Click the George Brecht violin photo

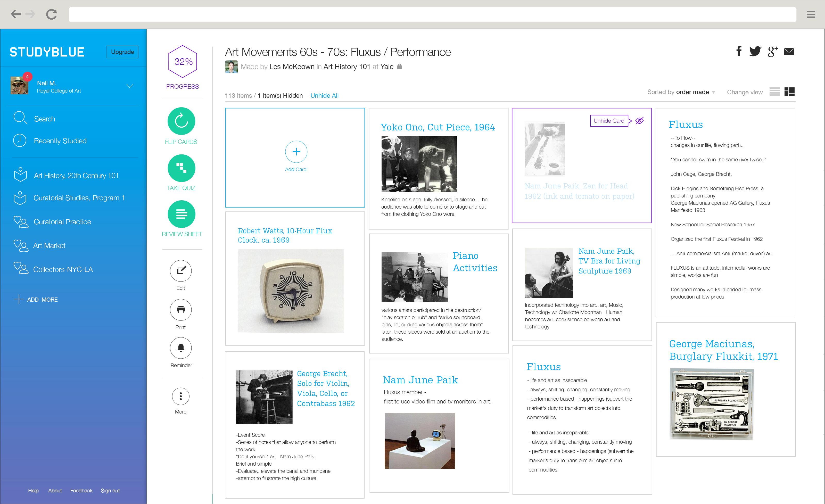point(264,397)
